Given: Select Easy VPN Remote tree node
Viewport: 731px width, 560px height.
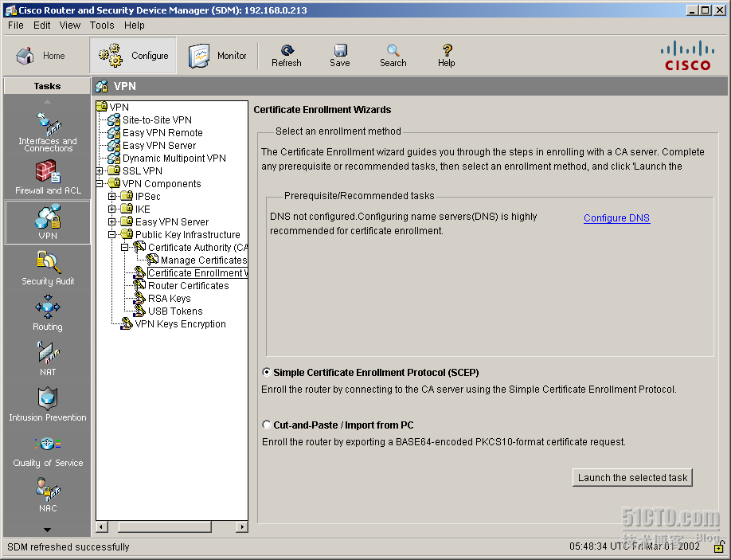Looking at the screenshot, I should pyautogui.click(x=162, y=133).
